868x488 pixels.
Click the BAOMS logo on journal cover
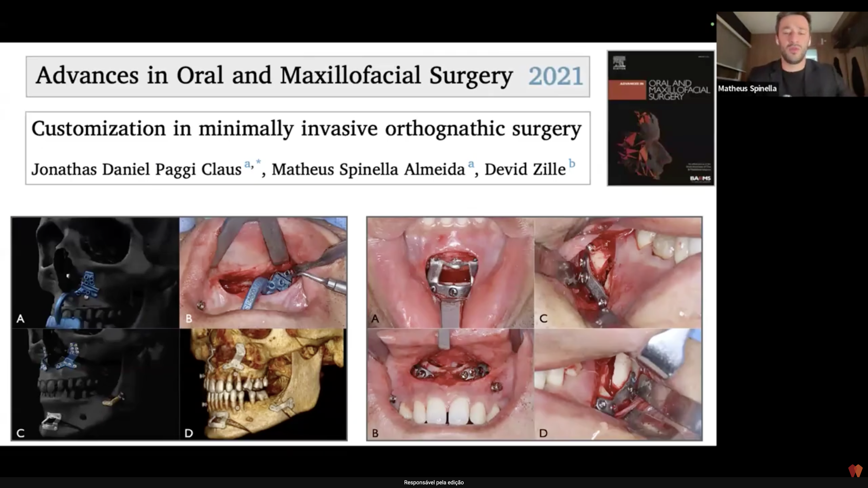(700, 179)
